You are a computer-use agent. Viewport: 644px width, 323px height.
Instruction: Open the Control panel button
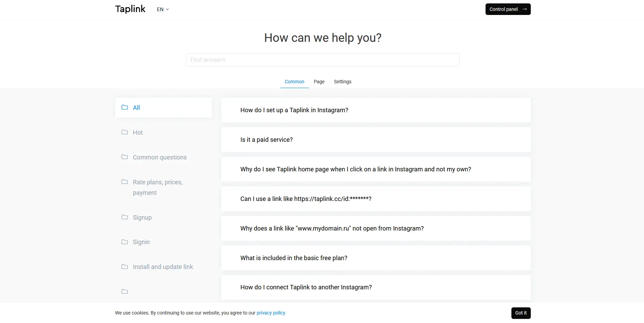508,9
